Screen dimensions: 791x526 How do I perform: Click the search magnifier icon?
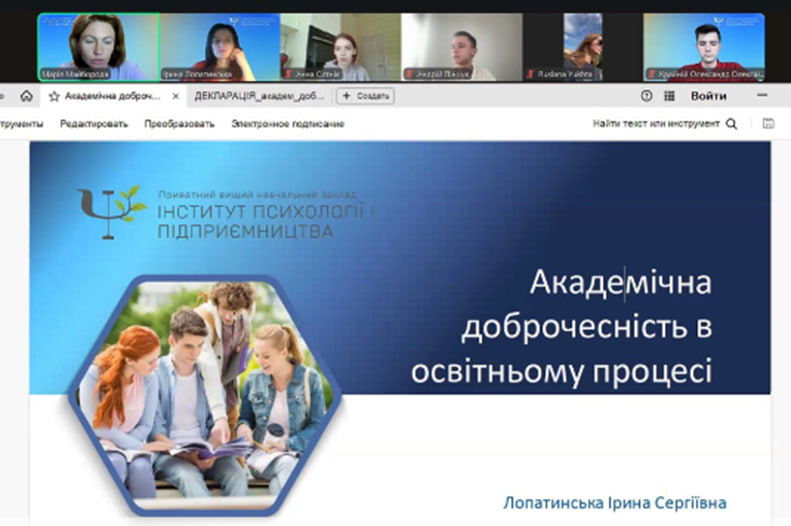pos(731,124)
